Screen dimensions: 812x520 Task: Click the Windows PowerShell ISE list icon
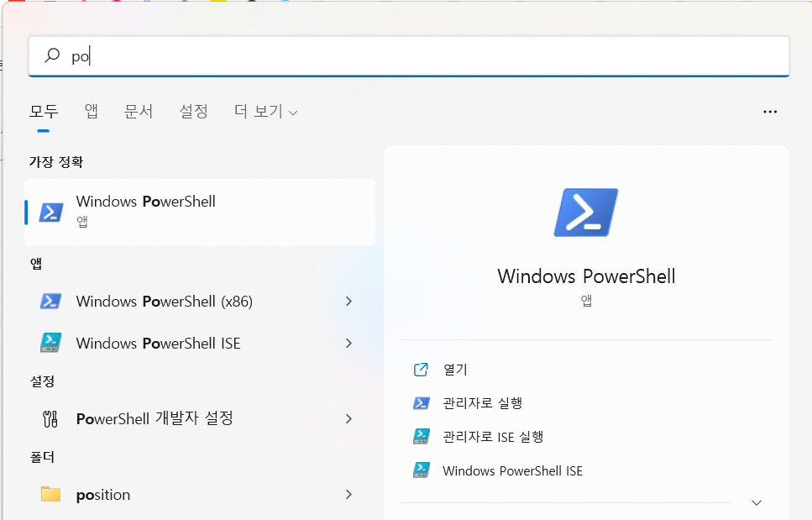[50, 343]
